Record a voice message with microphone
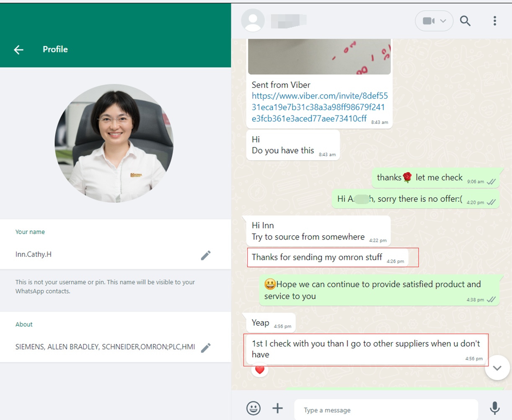512x420 pixels. point(494,408)
